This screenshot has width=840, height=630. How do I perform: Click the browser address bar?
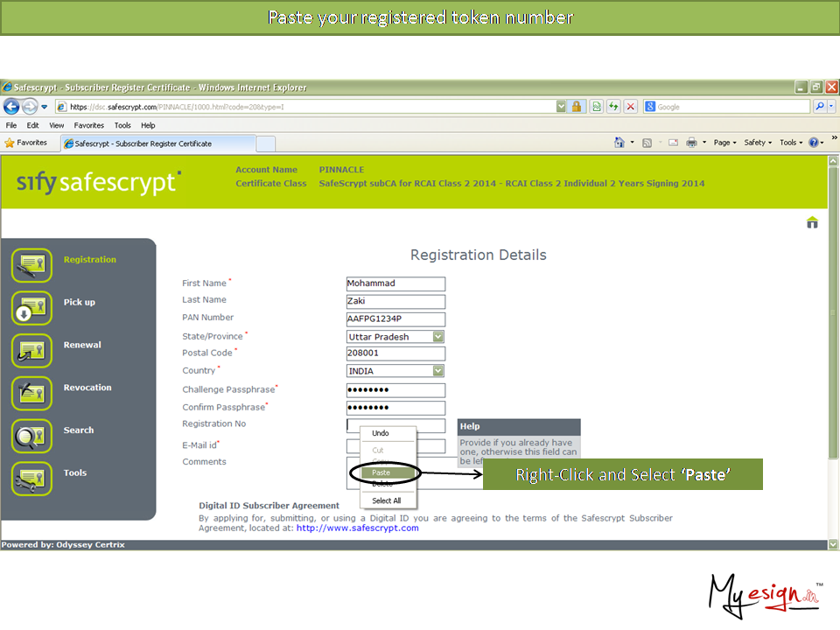(306, 107)
